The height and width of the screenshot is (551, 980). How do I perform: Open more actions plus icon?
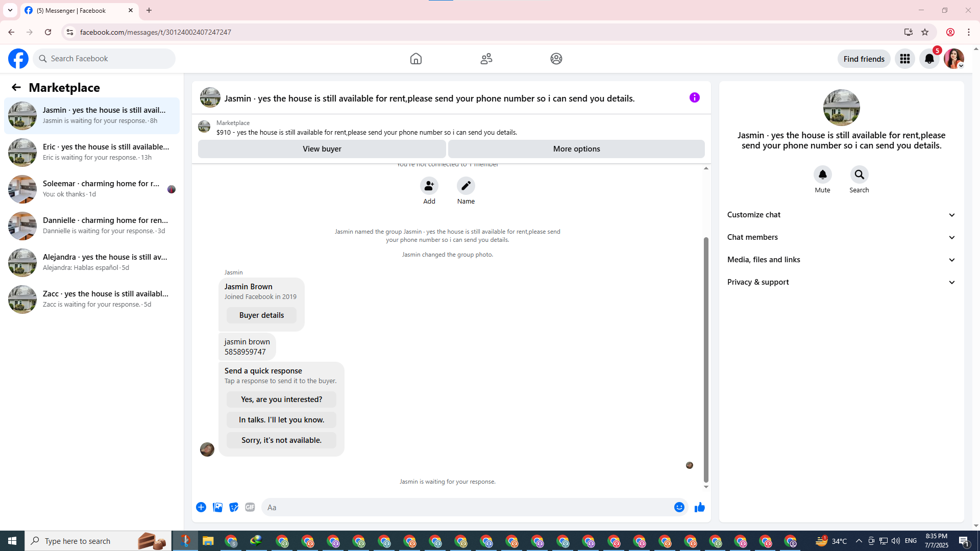click(x=201, y=507)
